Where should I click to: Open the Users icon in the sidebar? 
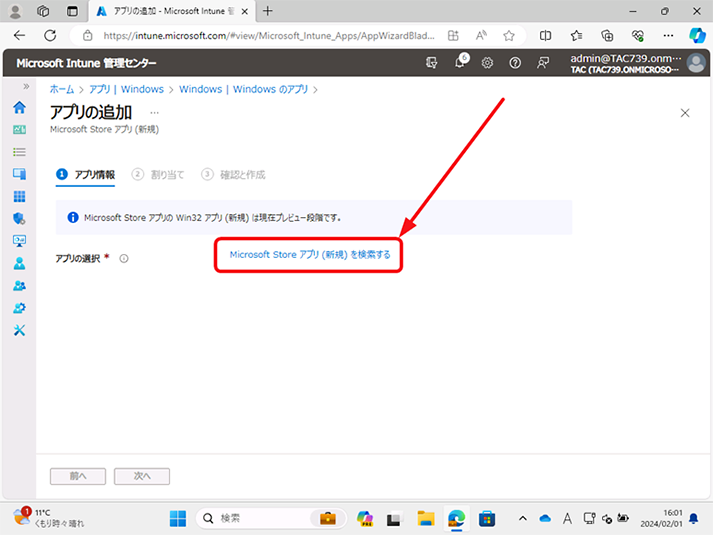point(19,263)
